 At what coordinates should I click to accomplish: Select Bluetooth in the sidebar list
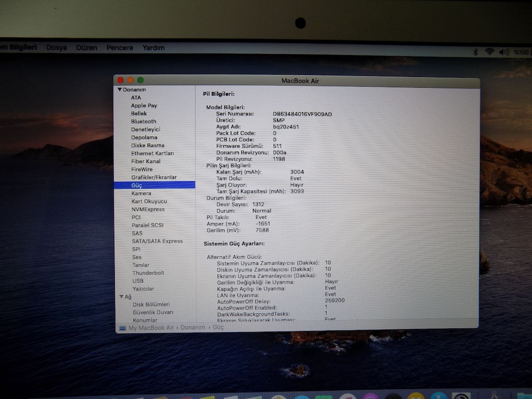143,122
